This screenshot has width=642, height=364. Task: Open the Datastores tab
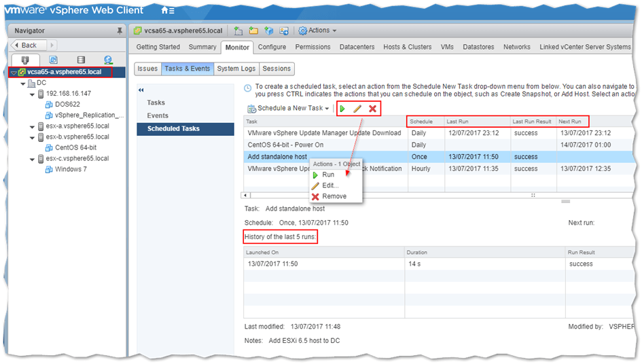coord(478,47)
